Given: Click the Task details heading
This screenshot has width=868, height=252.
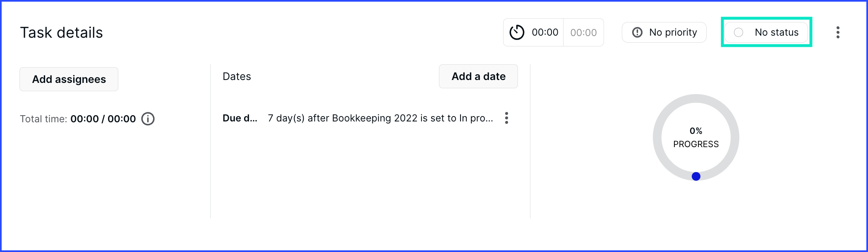Looking at the screenshot, I should pos(61,32).
